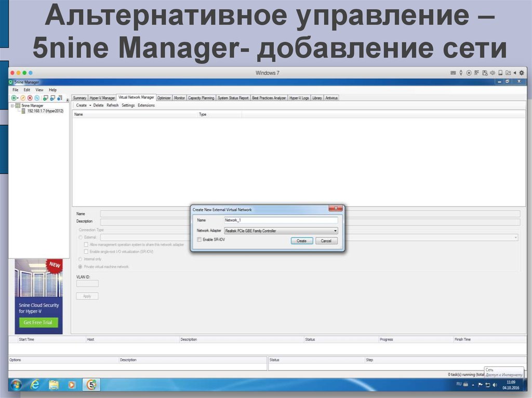Select Private virtual machine network radio

pyautogui.click(x=81, y=267)
